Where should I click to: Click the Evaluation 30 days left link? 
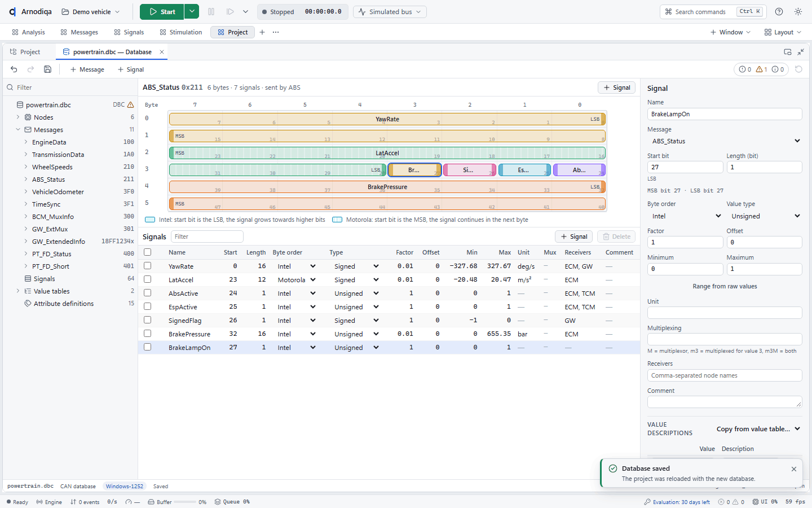pyautogui.click(x=677, y=502)
